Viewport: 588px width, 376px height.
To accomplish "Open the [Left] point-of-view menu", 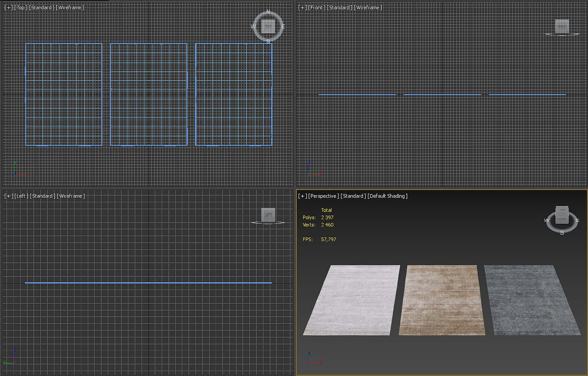I will (21, 196).
